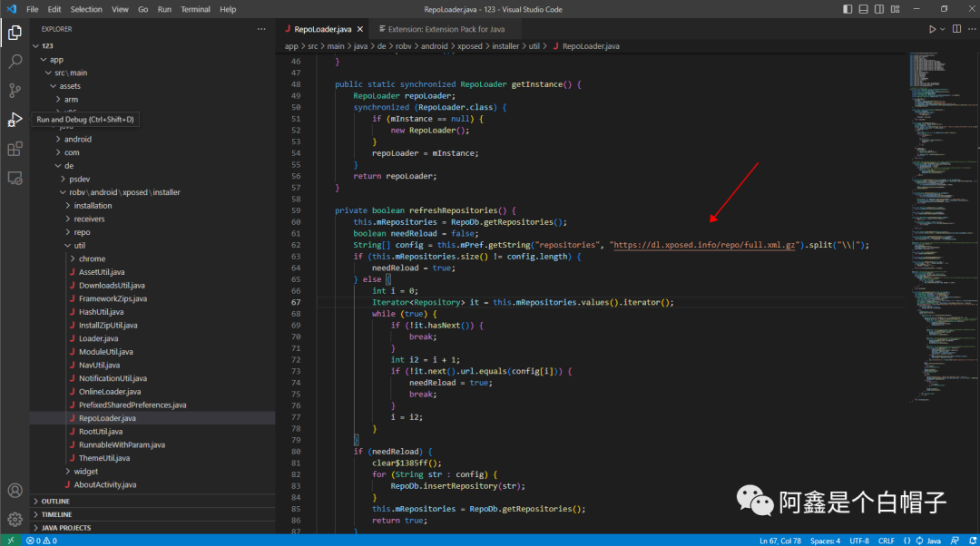Change encoding via UTF-8 status
Screen dimensions: 980x546
coord(859,541)
